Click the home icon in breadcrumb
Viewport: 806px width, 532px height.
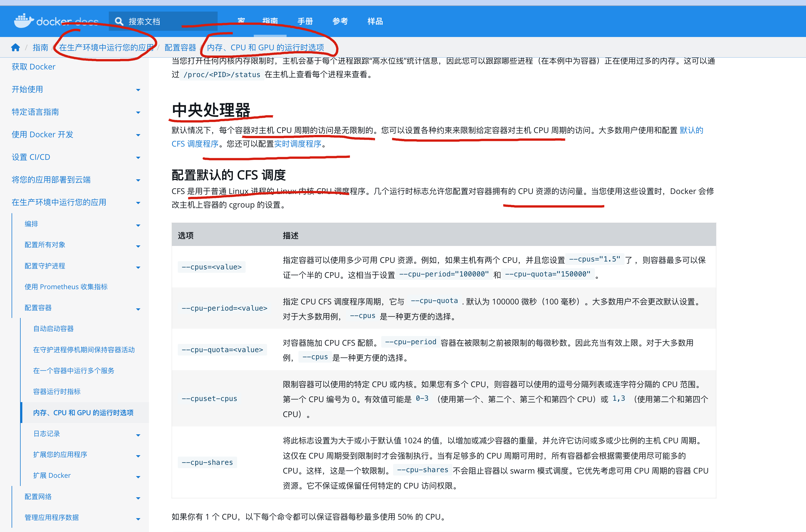click(15, 47)
